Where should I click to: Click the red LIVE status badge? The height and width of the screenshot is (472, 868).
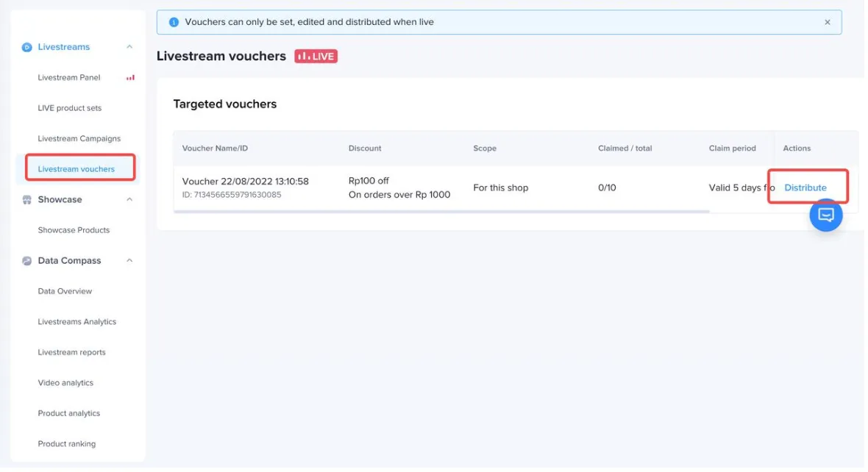317,57
